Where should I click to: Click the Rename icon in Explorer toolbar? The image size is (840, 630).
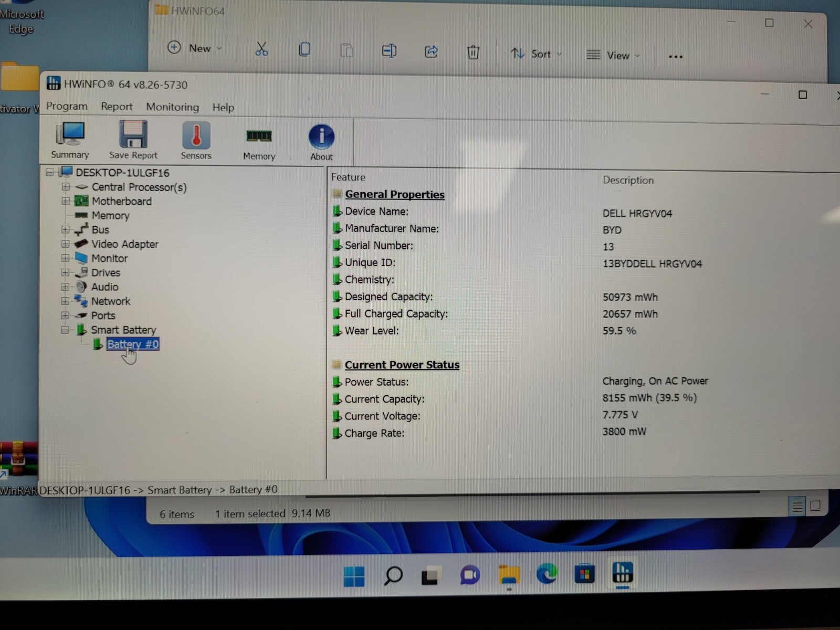click(389, 51)
